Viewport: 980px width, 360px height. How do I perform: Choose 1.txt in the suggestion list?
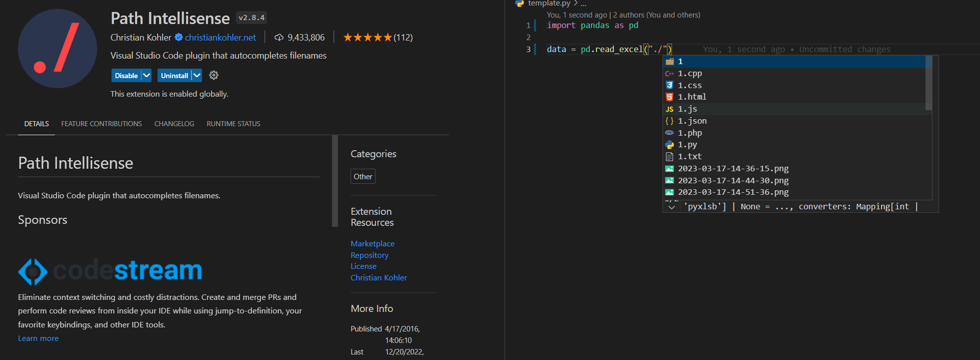797,157
